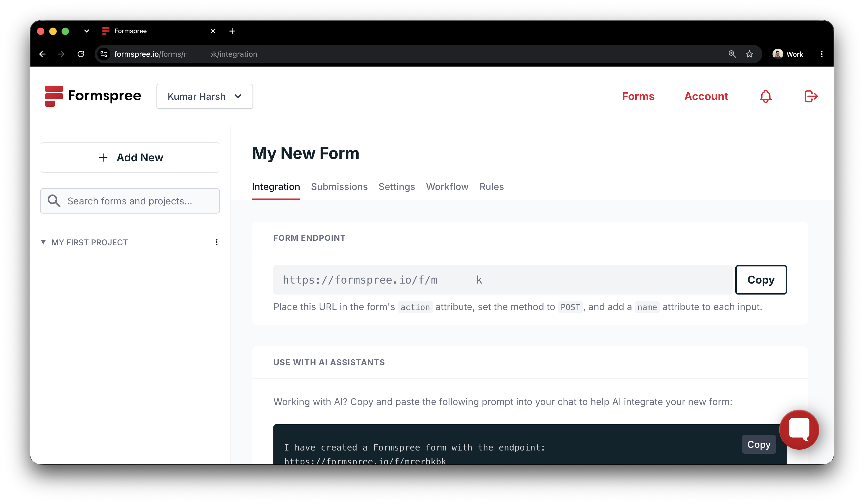Image resolution: width=864 pixels, height=504 pixels.
Task: Click the USE WITH AI ASSISTANTS header
Action: tap(329, 362)
